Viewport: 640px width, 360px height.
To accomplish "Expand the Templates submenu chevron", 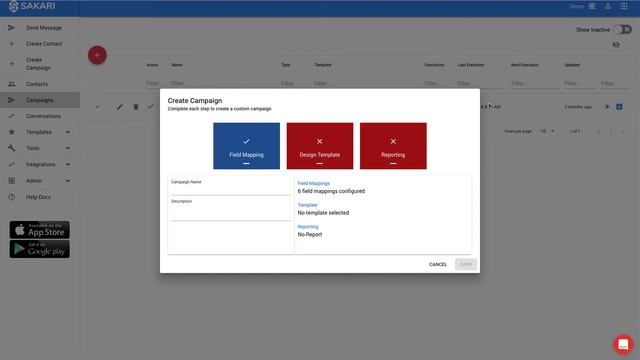I will (x=68, y=132).
